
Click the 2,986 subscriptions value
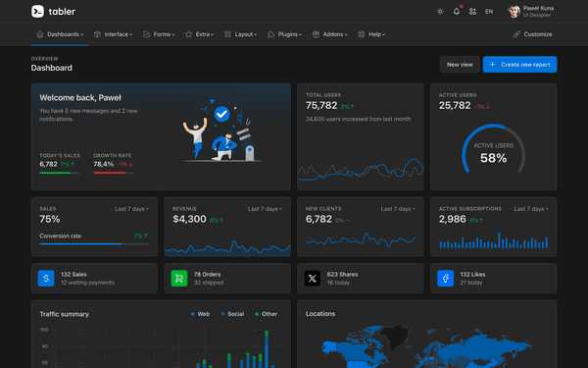click(x=452, y=219)
